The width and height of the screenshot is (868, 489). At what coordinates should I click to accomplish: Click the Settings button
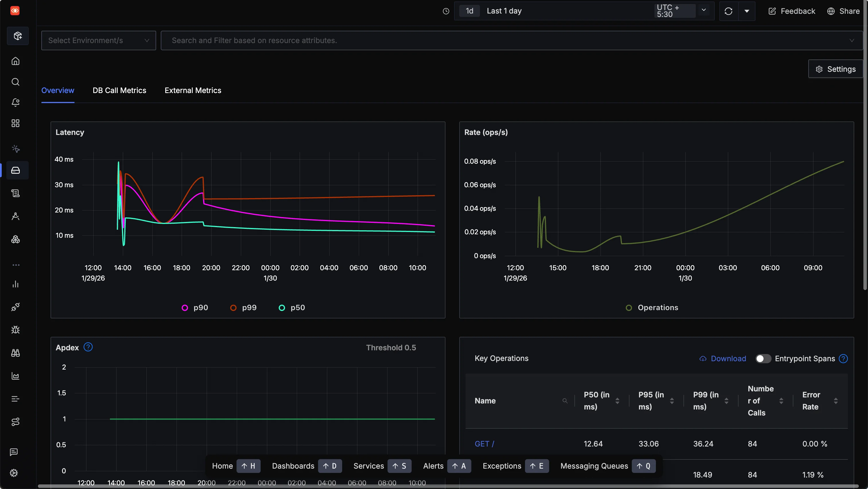click(835, 69)
